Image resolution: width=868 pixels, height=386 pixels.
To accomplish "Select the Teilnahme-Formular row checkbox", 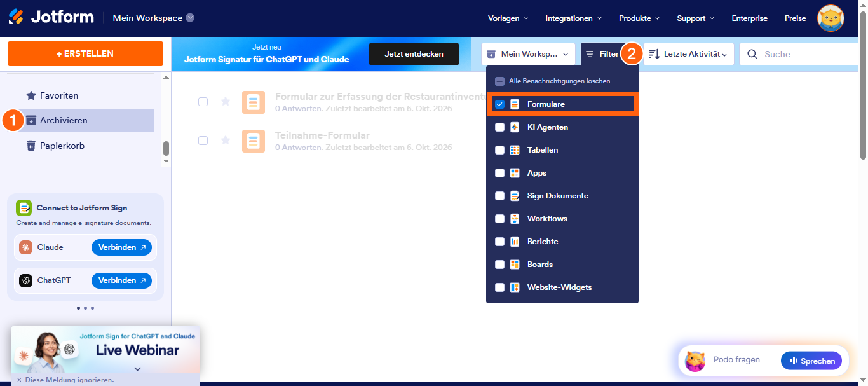I will click(203, 141).
